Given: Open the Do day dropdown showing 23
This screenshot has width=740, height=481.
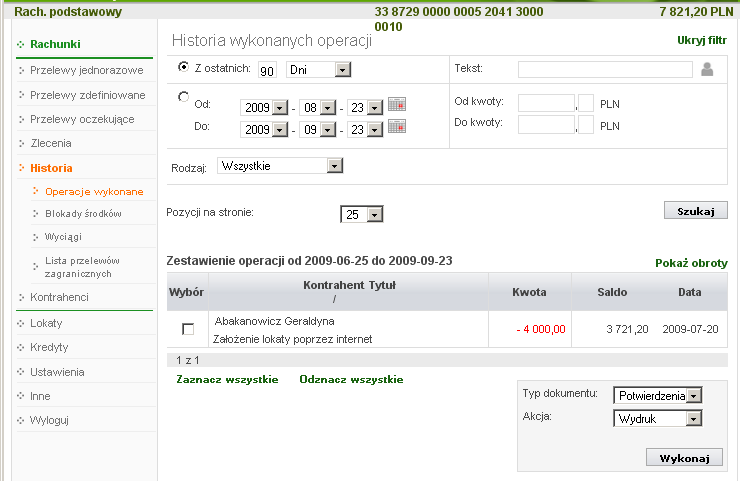Looking at the screenshot, I should click(x=365, y=129).
